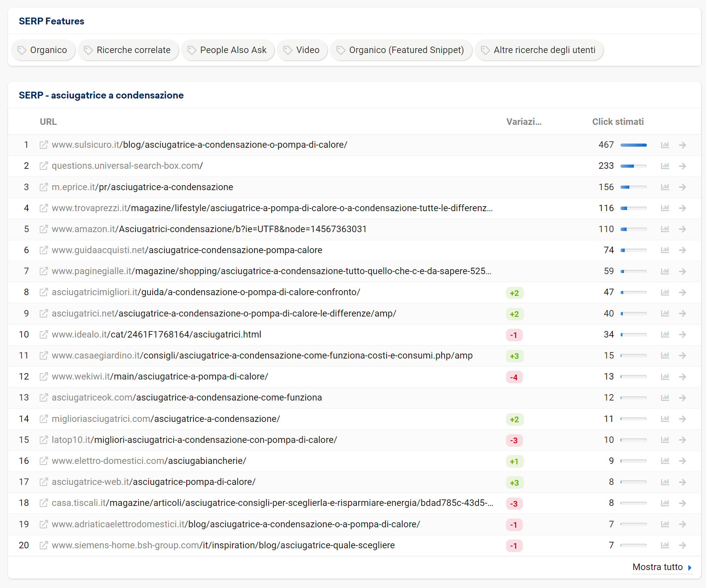Open the m.eprice.it asciugatrice URL
This screenshot has height=588, width=706.
142,187
